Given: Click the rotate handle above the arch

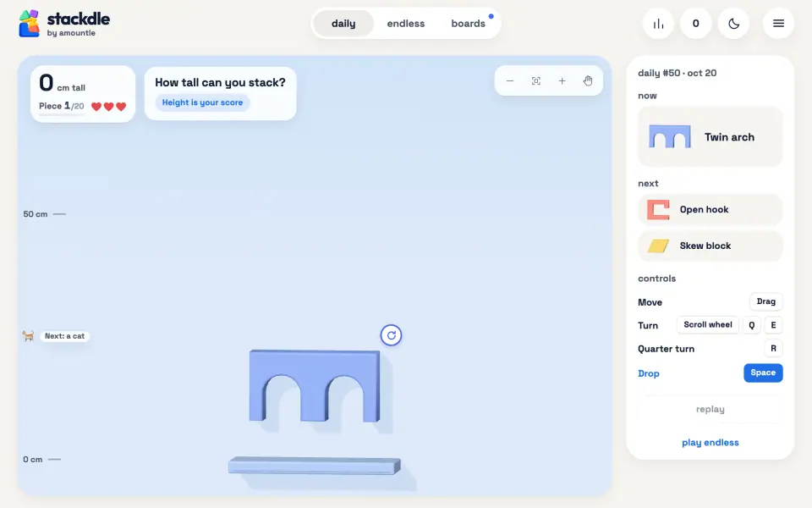Looking at the screenshot, I should tap(391, 335).
